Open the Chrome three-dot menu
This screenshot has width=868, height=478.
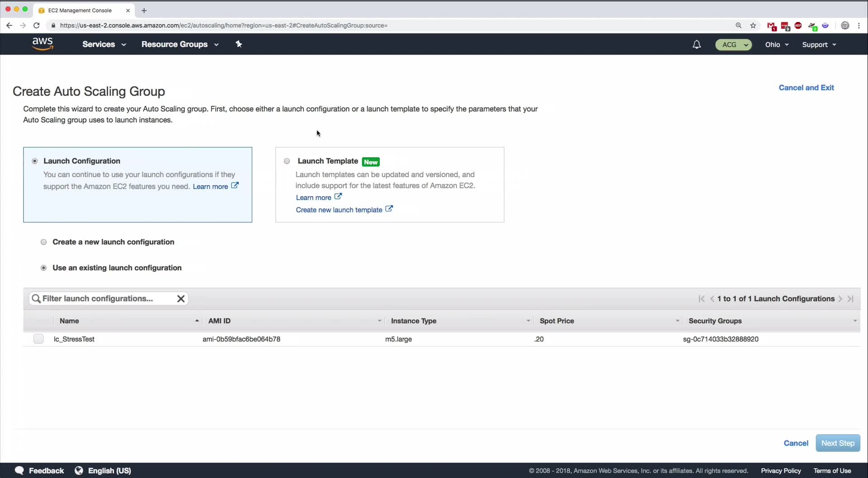tap(859, 25)
